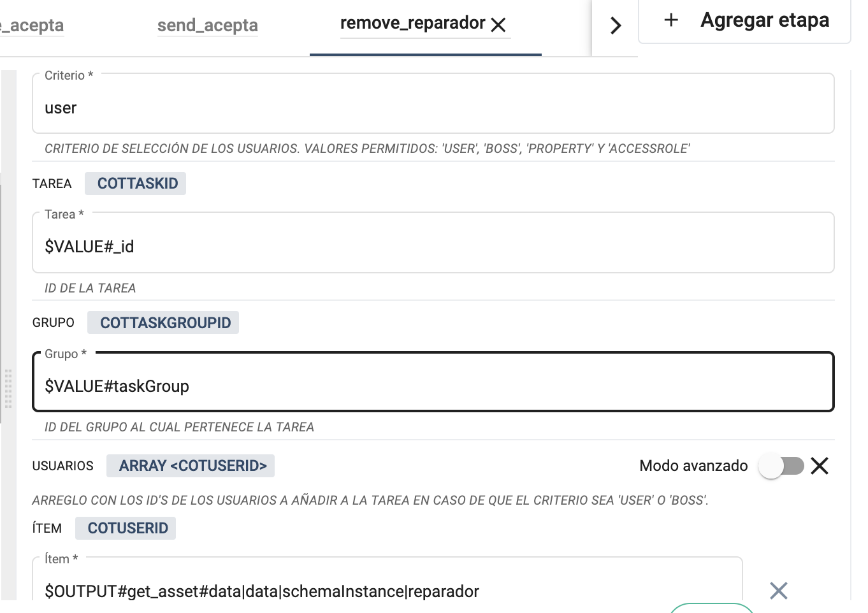Select the ARRAY <COTUSERID> type chip
Image resolution: width=868 pixels, height=613 pixels.
click(191, 466)
